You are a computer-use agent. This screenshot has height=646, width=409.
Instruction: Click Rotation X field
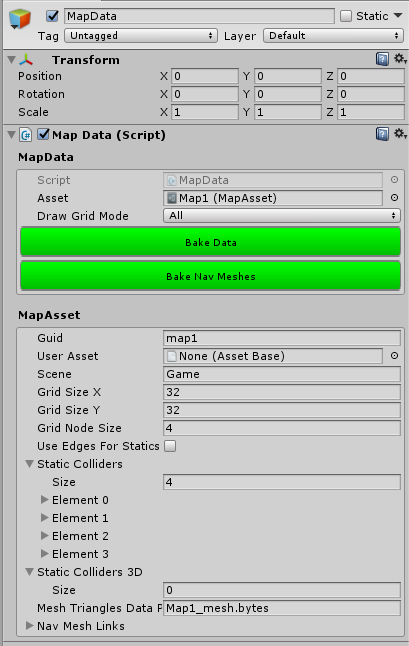pyautogui.click(x=205, y=94)
